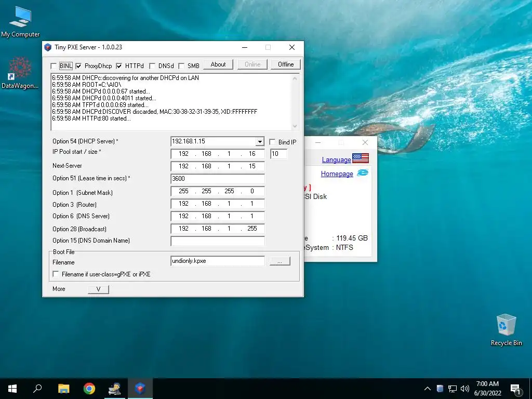Viewport: 532px width, 399px height.
Task: Click the taskbar clock showing 7:00 AM
Action: pyautogui.click(x=487, y=389)
